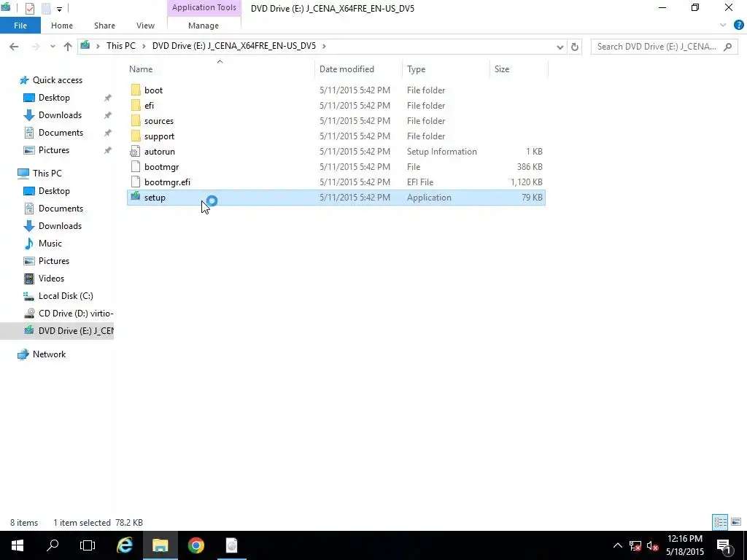
Task: Select the bootmgr.efi file icon
Action: 136,182
